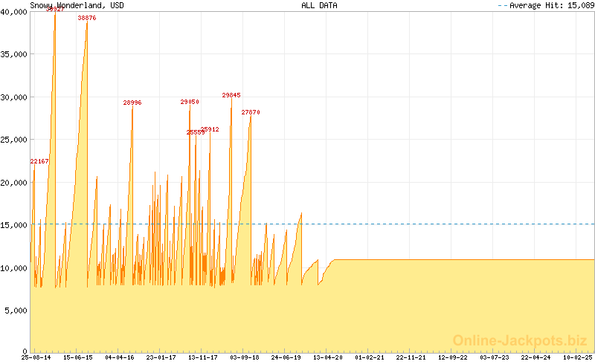Click the ALL DATA heading
595x364 pixels.
pos(319,5)
